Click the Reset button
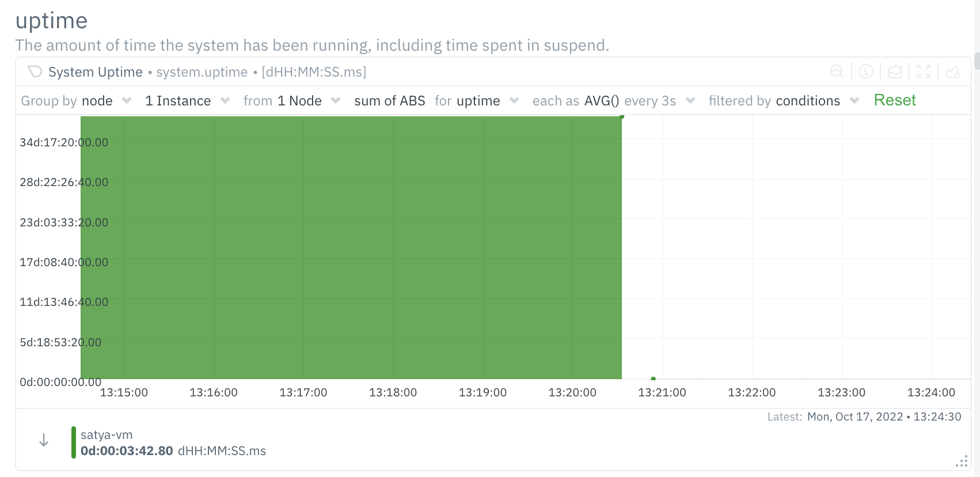Image resolution: width=980 pixels, height=477 pixels. (895, 100)
